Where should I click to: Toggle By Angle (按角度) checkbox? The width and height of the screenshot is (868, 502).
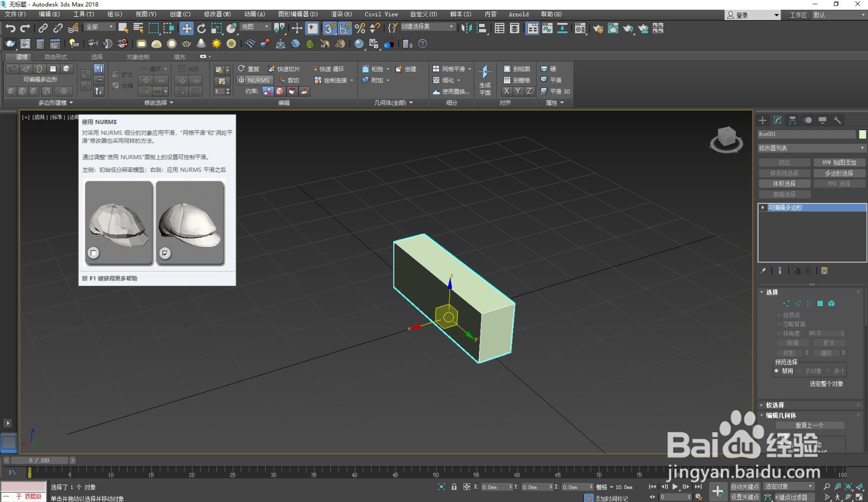[779, 333]
